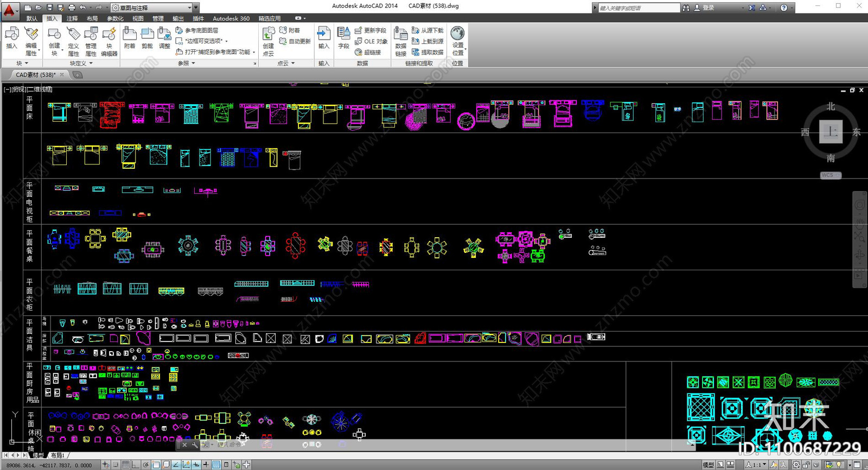
Task: Click the 更新字段 button
Action: (x=371, y=30)
